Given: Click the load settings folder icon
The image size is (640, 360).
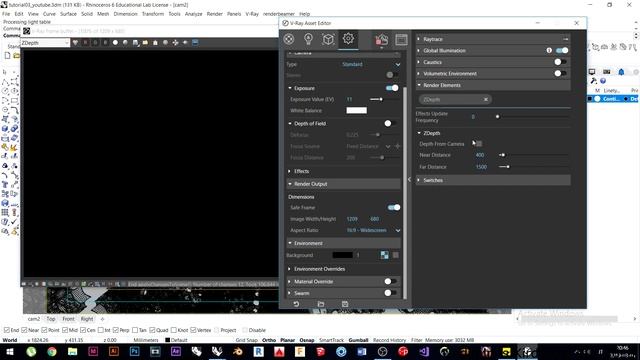Looking at the screenshot, I should tap(321, 304).
